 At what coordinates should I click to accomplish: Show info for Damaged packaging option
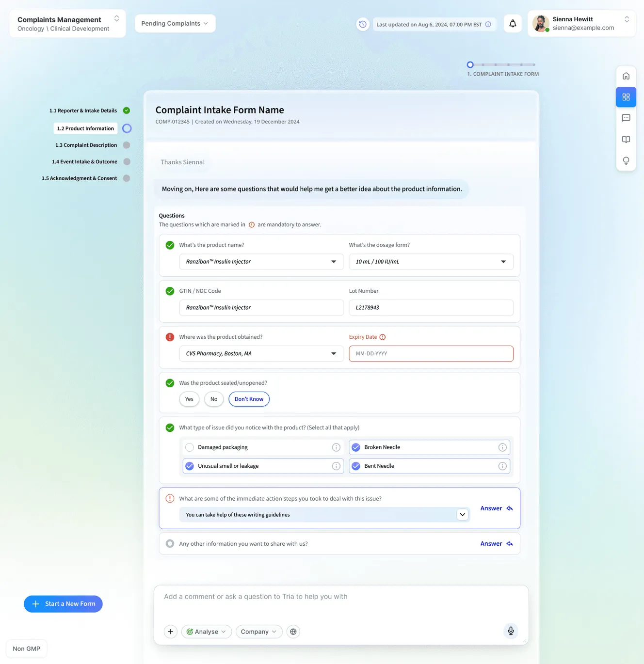click(x=336, y=447)
